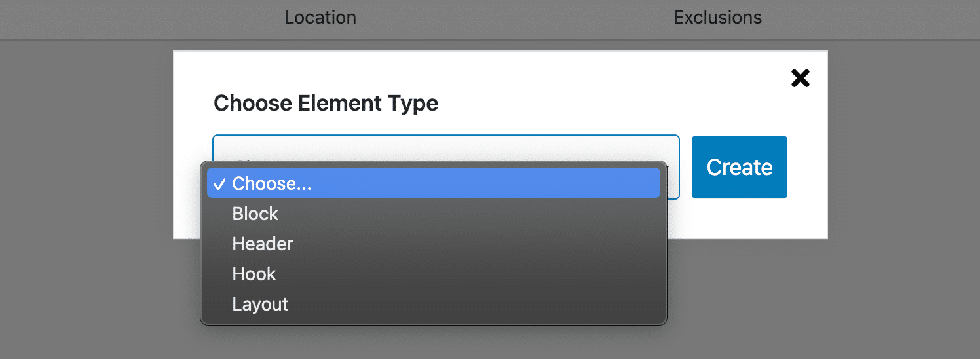Click the Location column header
Viewport: 980px width, 359px height.
pyautogui.click(x=320, y=17)
